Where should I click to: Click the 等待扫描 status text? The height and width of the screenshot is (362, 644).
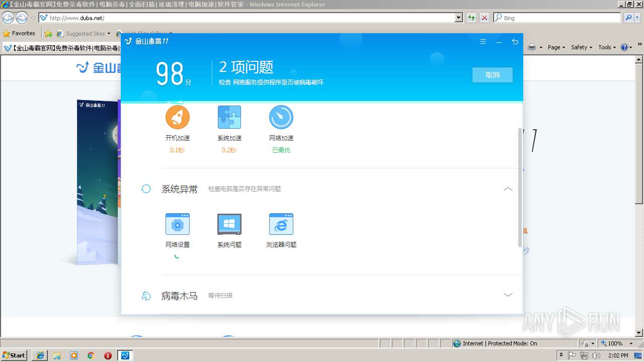[220, 296]
